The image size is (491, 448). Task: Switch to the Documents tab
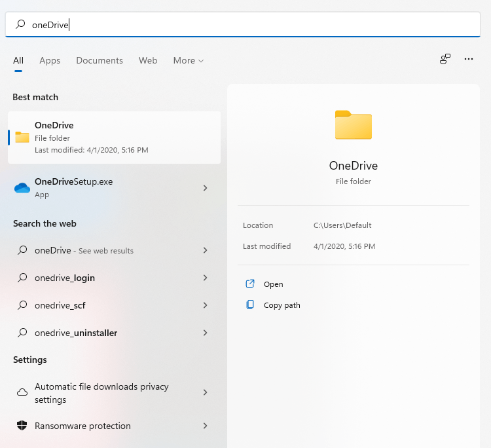100,60
